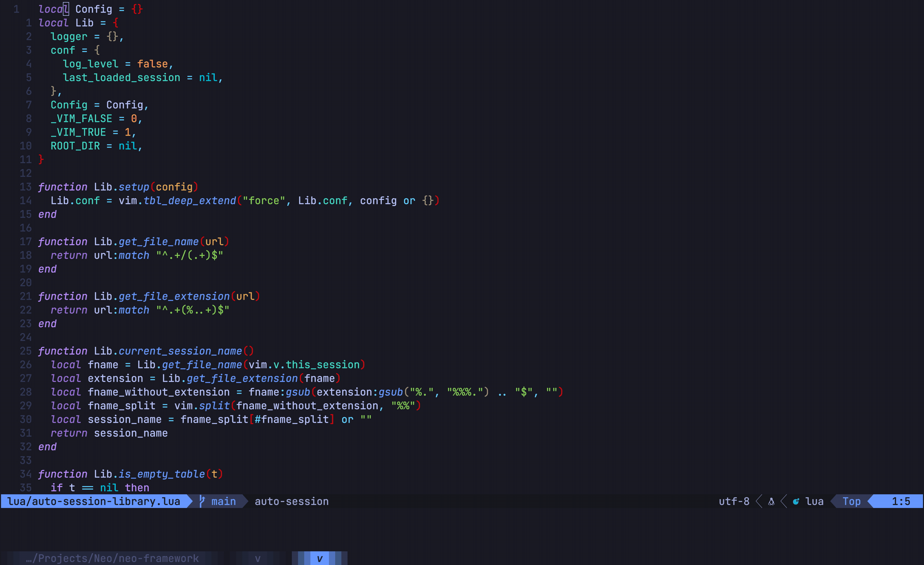Click the lua filetype label
This screenshot has width=924, height=565.
tap(814, 502)
